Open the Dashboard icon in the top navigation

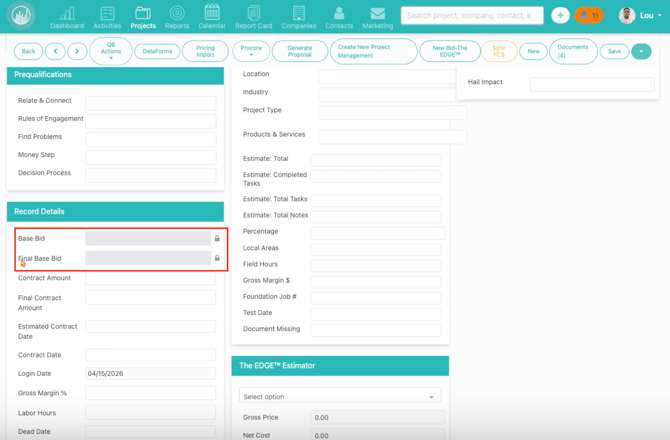(x=67, y=17)
